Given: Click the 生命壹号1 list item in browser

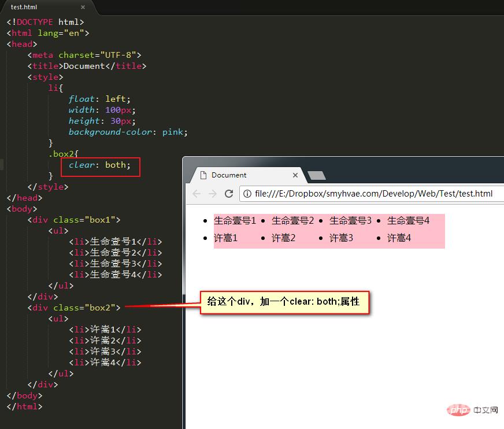Looking at the screenshot, I should (x=235, y=220).
